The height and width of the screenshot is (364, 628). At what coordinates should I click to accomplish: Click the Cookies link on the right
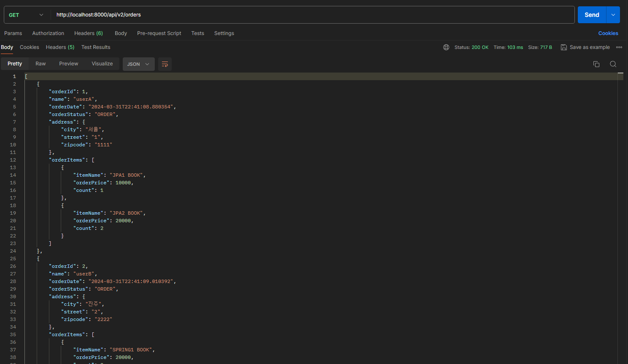pos(608,33)
